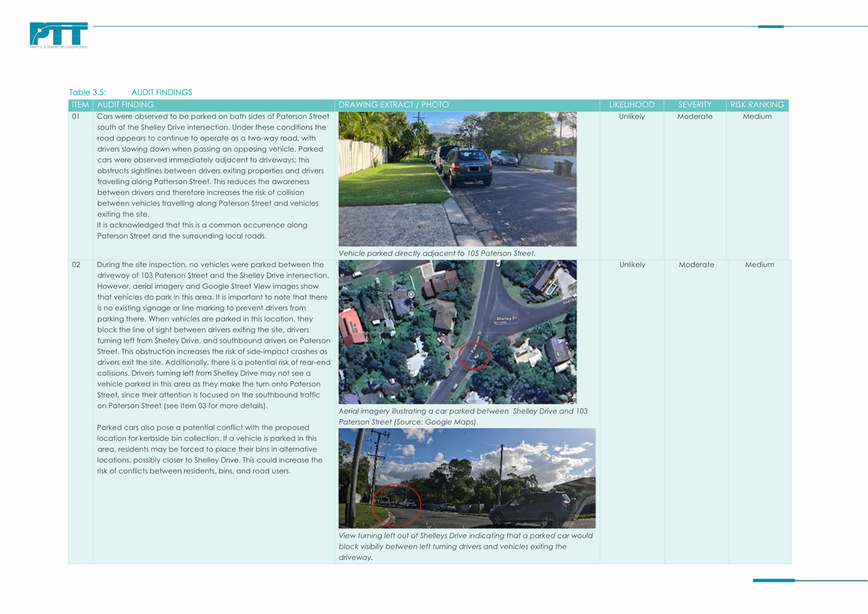The image size is (868, 614).
Task: Select the ITEM column header
Action: (80, 105)
